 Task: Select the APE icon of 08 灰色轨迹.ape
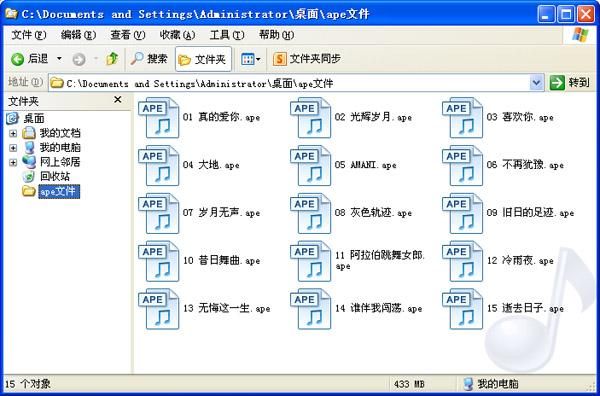(x=310, y=213)
